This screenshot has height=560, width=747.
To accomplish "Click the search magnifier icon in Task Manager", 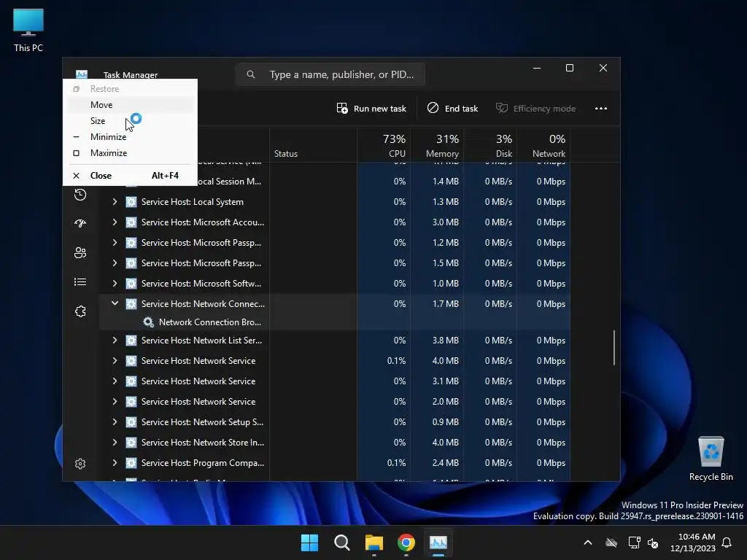I will (251, 74).
